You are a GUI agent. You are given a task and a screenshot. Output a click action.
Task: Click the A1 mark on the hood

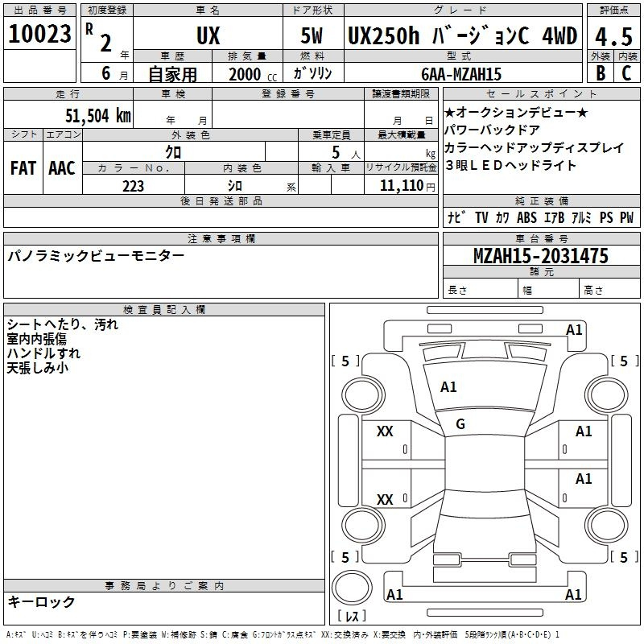448,387
